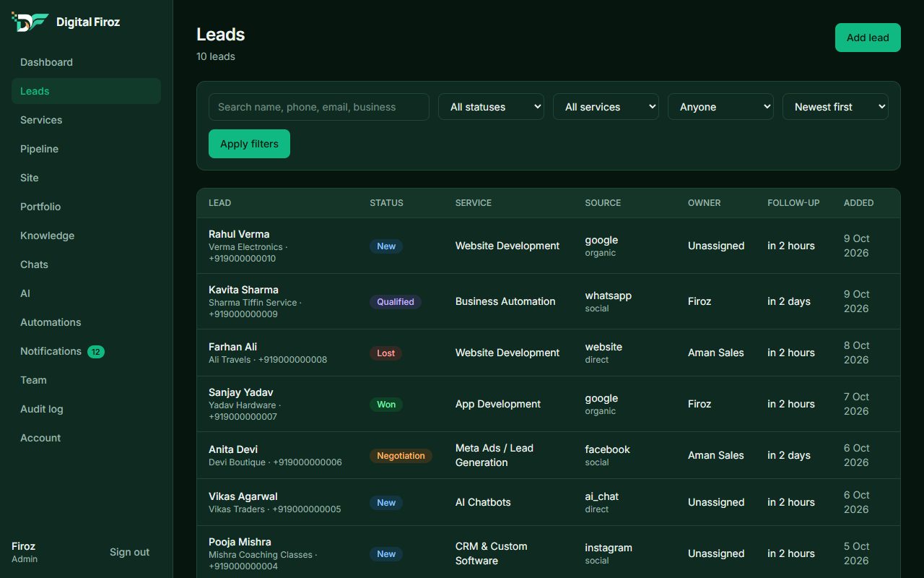Image resolution: width=924 pixels, height=578 pixels.
Task: Open lead Sanjay Yadav
Action: coord(241,392)
